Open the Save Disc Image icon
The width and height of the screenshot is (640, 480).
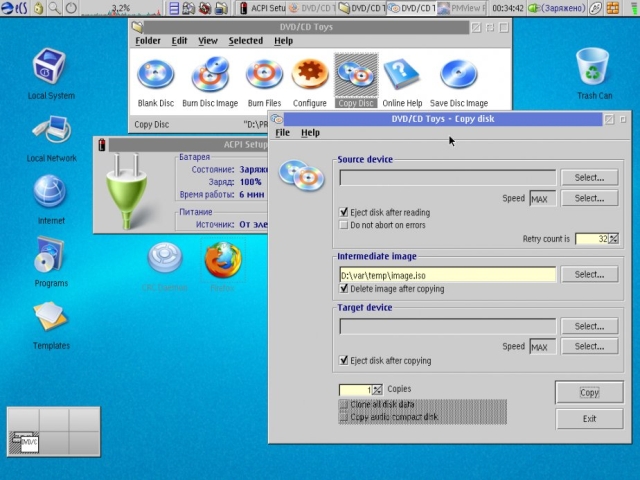click(459, 75)
